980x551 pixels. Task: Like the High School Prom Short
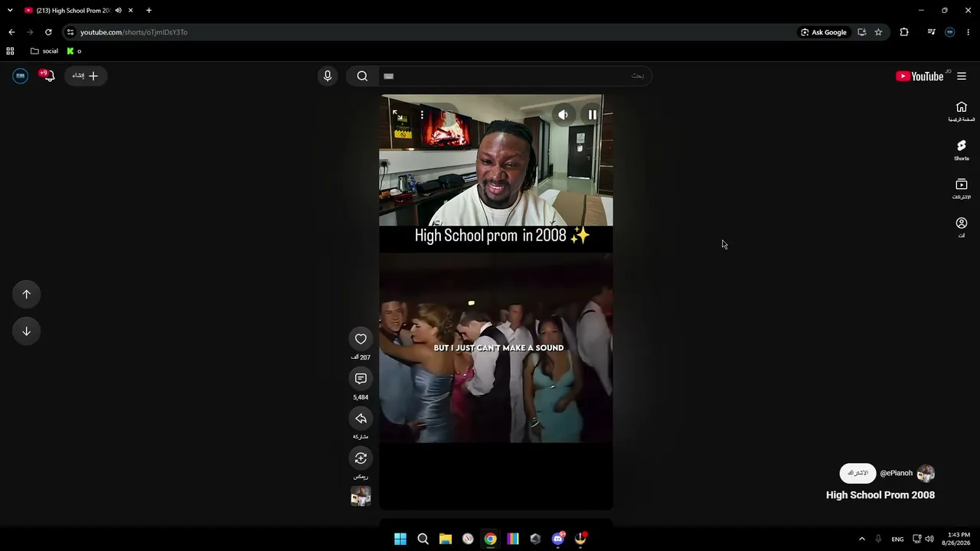pyautogui.click(x=361, y=339)
